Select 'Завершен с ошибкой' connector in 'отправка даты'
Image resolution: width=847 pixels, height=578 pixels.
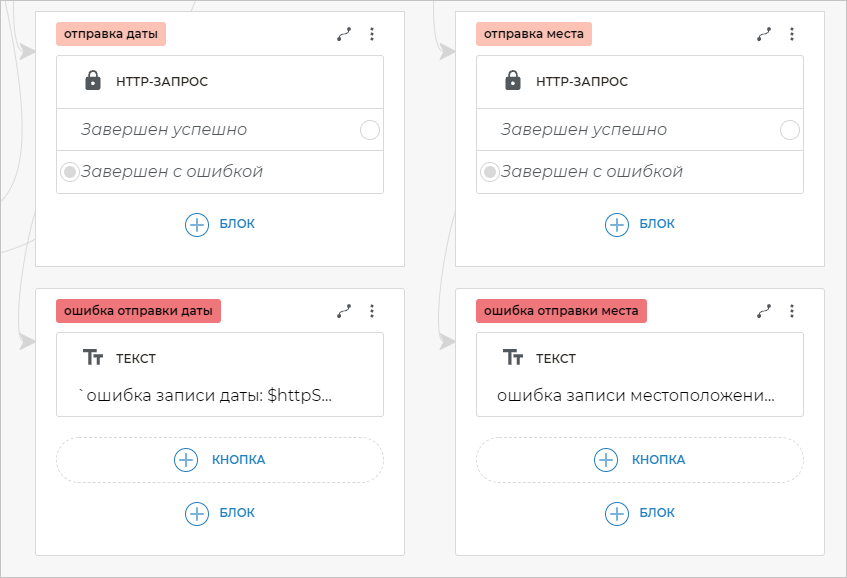(x=70, y=172)
